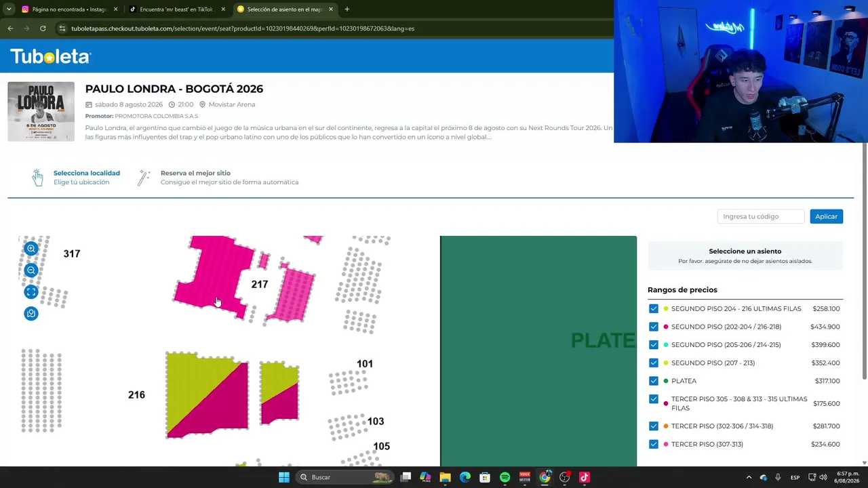Image resolution: width=868 pixels, height=488 pixels.
Task: Uncheck 'Segundo Piso 204 - 216 Ultimas Filas'
Action: pos(654,308)
